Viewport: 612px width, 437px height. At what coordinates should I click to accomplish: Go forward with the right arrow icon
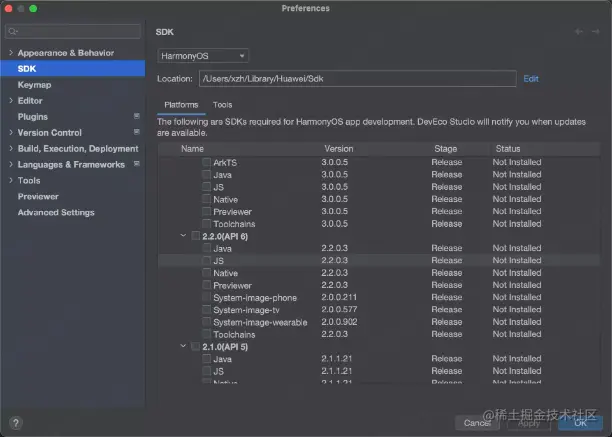[x=595, y=32]
